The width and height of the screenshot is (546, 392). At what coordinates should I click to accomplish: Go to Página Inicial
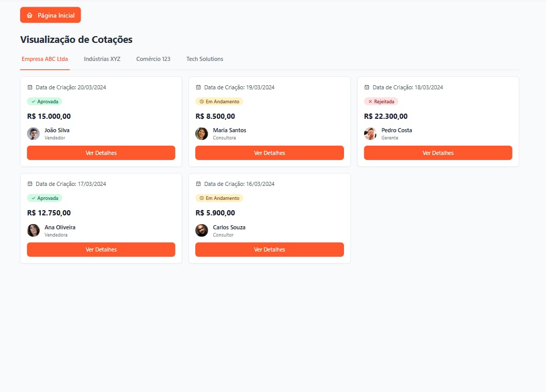[51, 15]
